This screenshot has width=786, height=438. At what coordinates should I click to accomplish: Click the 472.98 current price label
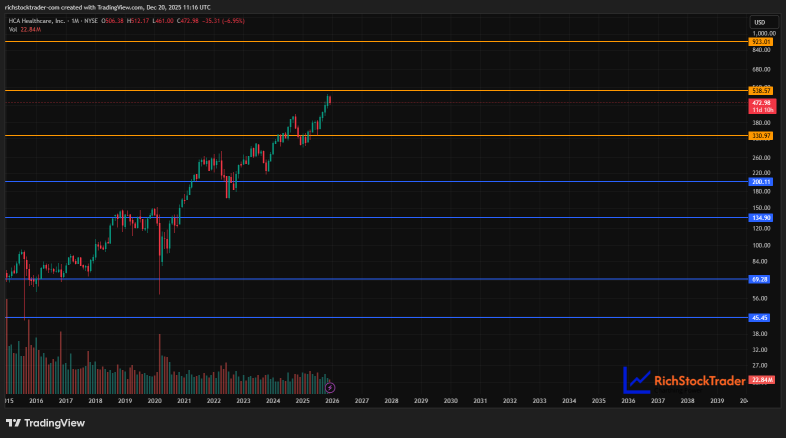point(762,106)
